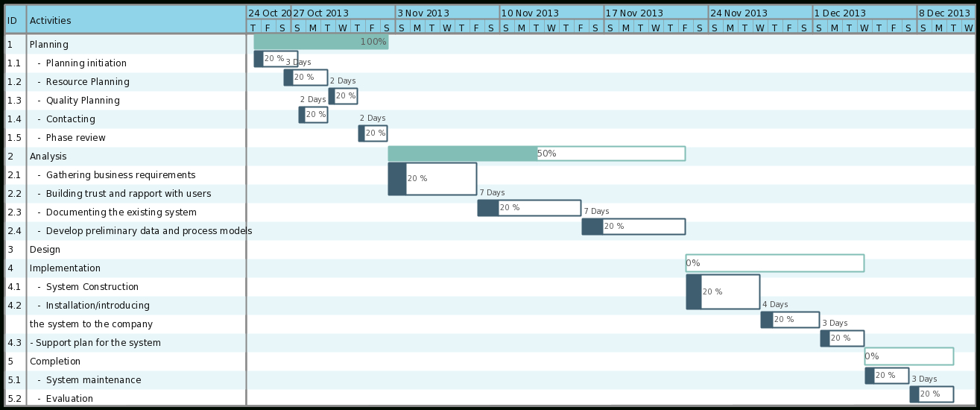
Task: Click the Planning 100% summary bar
Action: 321,42
